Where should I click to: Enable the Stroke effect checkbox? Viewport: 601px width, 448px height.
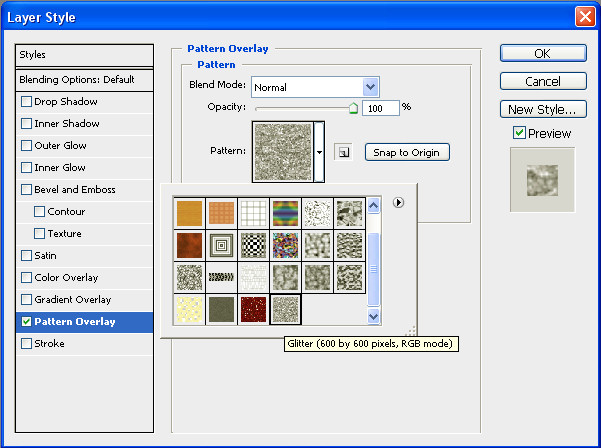[x=26, y=343]
